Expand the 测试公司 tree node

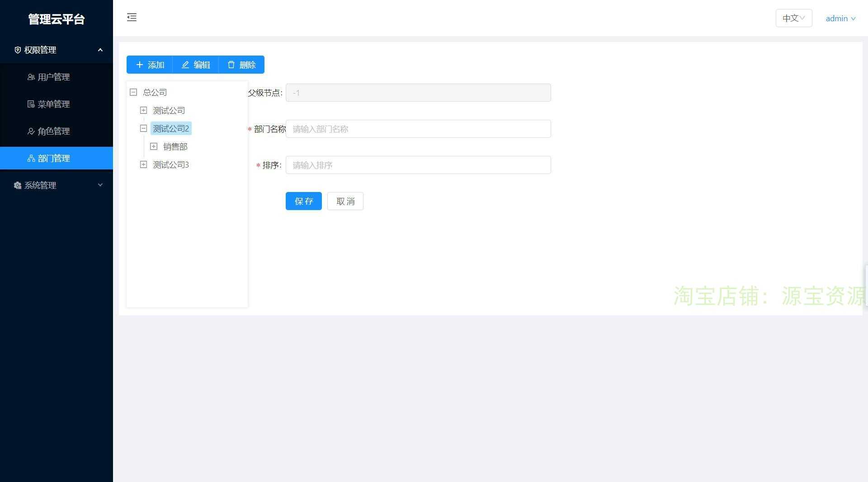(143, 110)
